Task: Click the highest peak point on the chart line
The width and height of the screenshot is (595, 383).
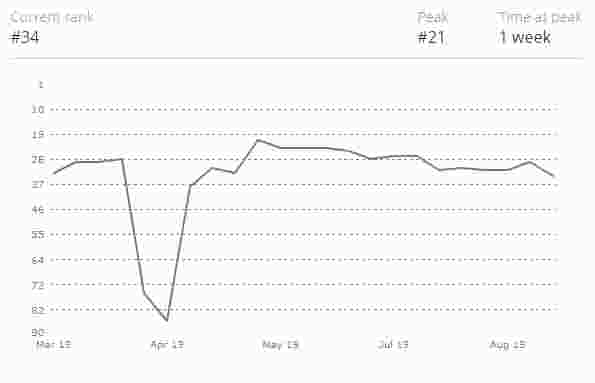Action: [258, 140]
